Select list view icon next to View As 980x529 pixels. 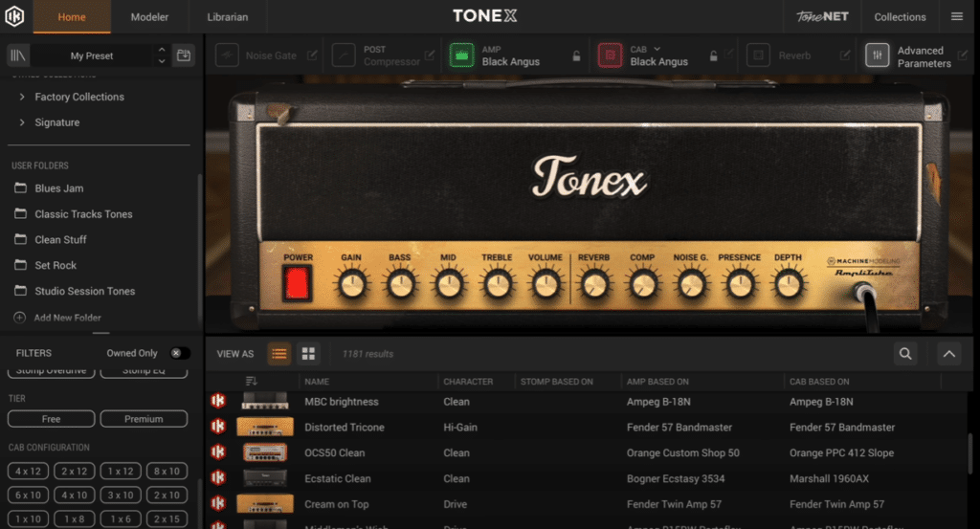(x=279, y=354)
